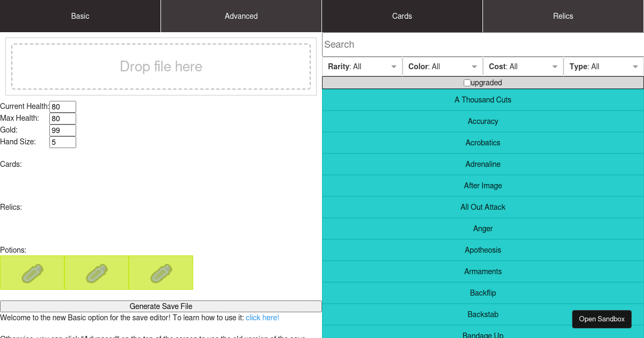Select the Apotheosis card entry
Image resolution: width=644 pixels, height=338 pixels.
point(482,250)
